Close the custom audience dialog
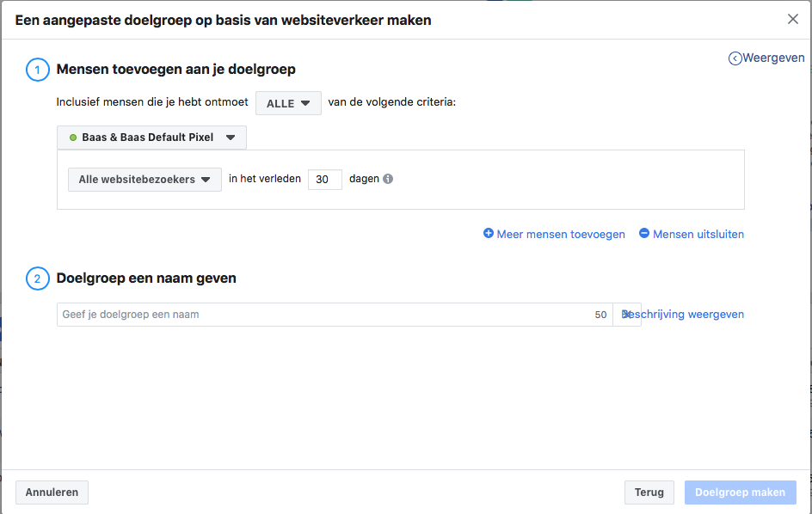The image size is (812, 514). pos(792,19)
